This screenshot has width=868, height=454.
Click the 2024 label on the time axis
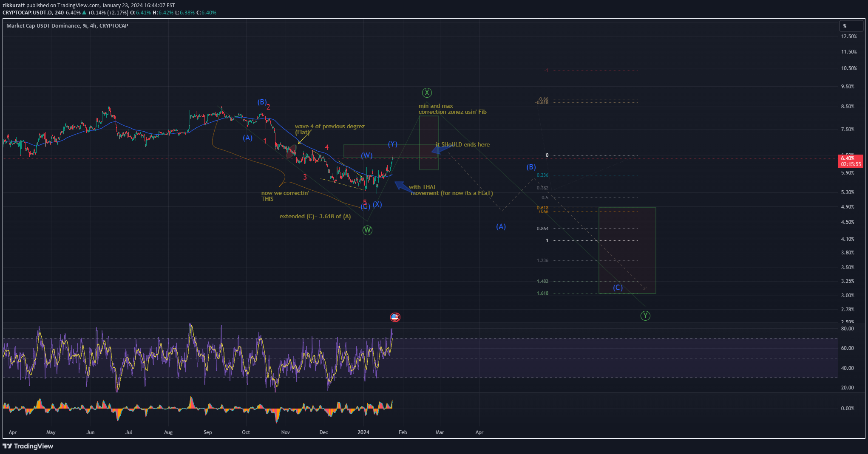[363, 432]
